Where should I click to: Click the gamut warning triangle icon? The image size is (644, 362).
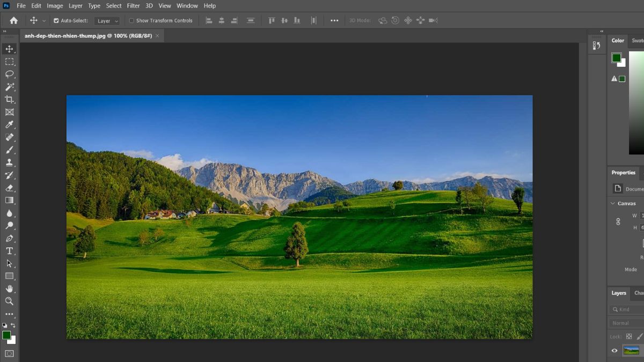614,78
